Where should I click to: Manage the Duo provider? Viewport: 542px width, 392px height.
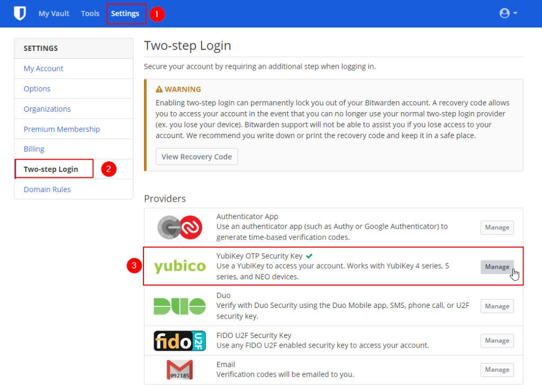click(x=497, y=306)
